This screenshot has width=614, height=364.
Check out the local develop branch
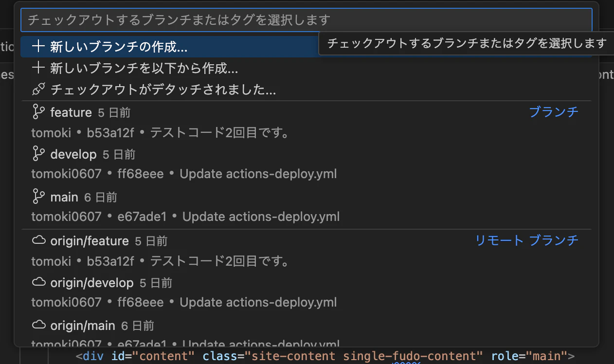307,164
